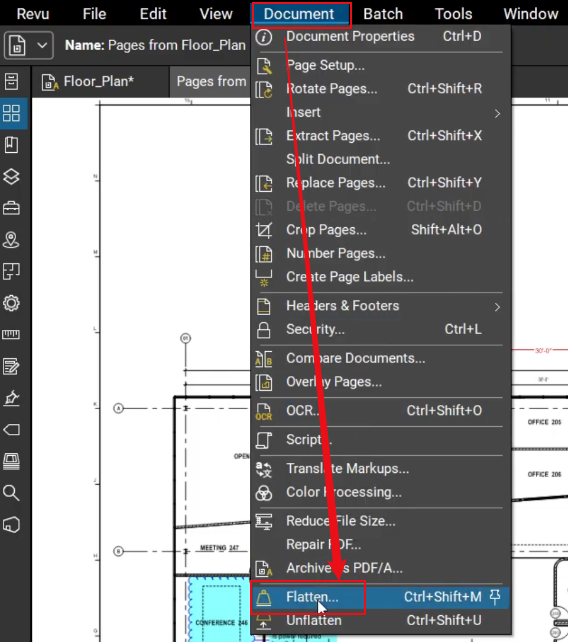The width and height of the screenshot is (568, 642).
Task: Choose Flatten from the Document menu
Action: tap(380, 597)
